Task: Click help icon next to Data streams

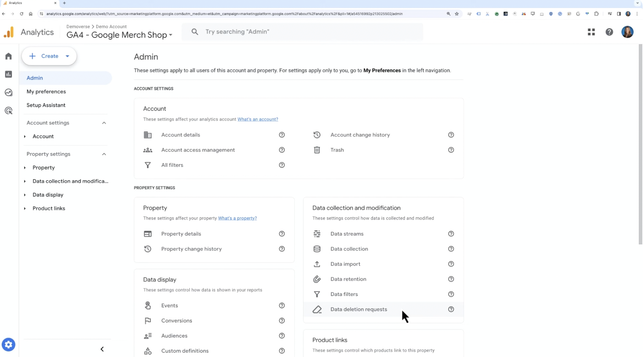Action: pyautogui.click(x=451, y=234)
